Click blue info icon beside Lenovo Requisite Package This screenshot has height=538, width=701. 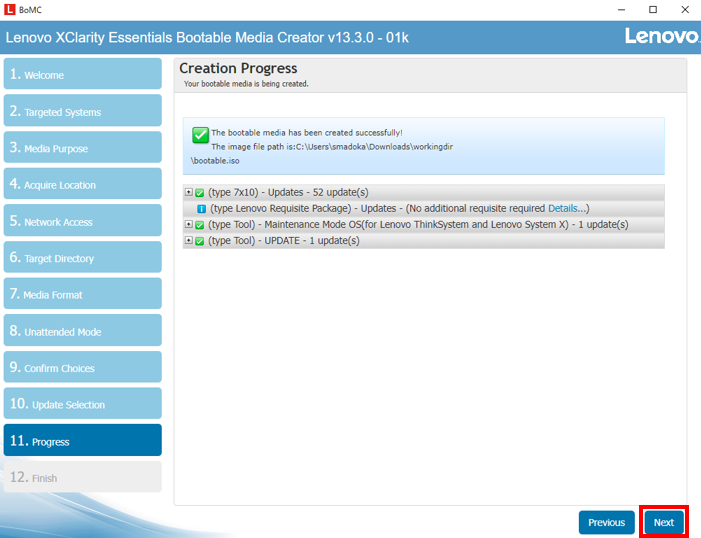[x=201, y=209]
